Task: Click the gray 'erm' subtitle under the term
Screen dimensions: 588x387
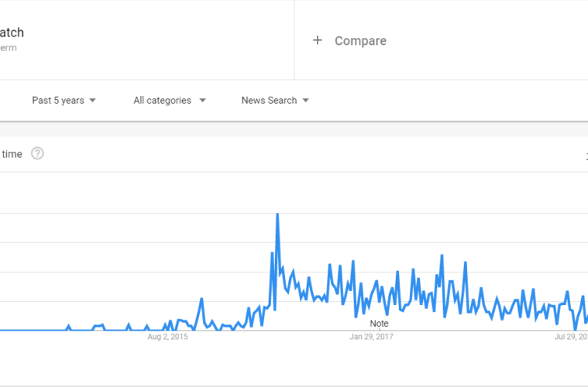Action: [x=9, y=48]
